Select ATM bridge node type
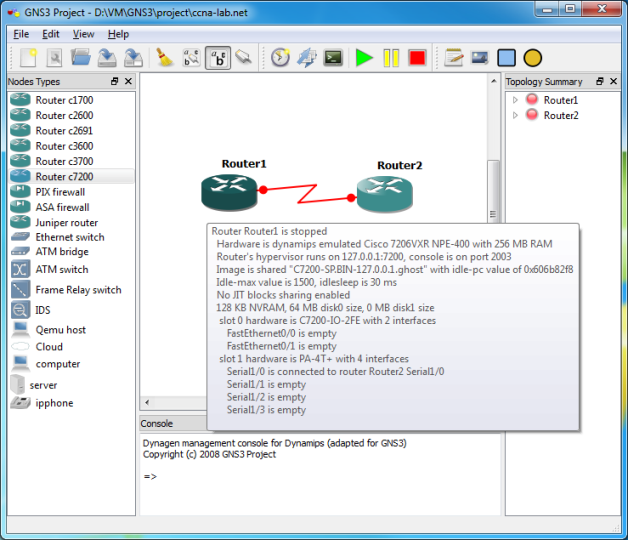 pos(71,252)
